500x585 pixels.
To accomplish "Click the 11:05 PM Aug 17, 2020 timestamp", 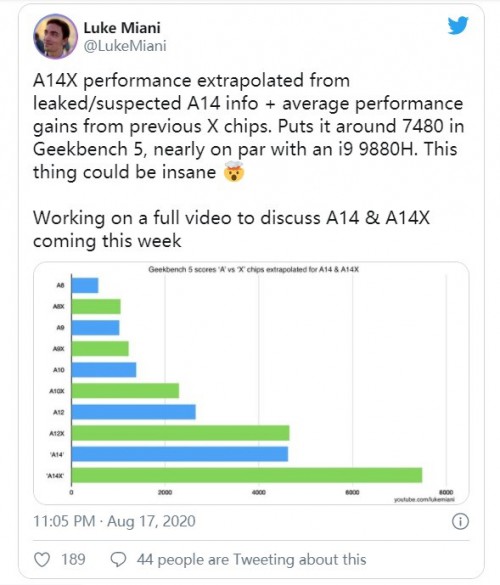I will tap(114, 521).
